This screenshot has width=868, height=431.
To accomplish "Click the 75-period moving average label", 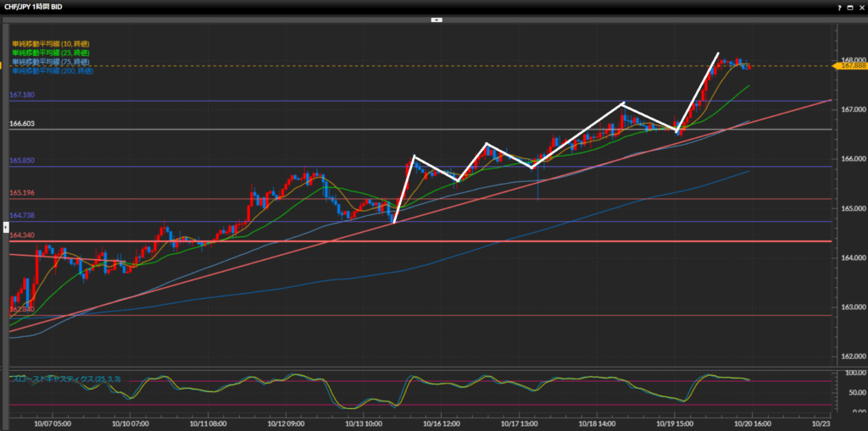I will [51, 62].
